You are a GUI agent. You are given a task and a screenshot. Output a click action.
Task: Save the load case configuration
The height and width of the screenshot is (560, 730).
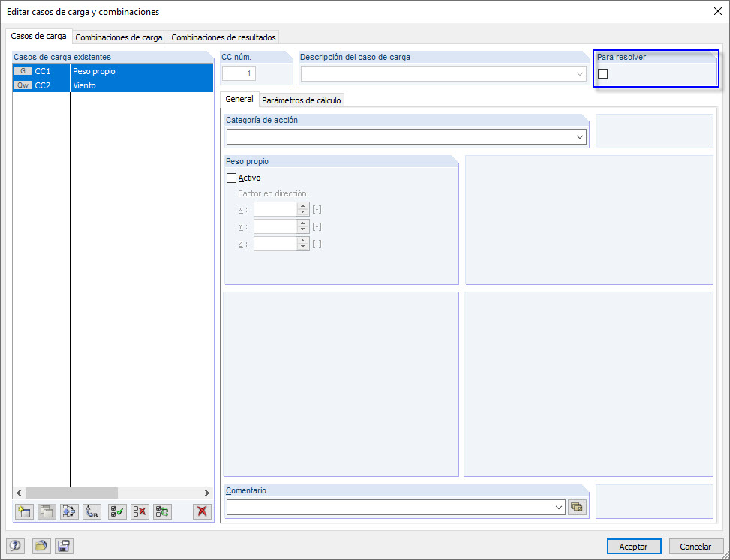[64, 546]
